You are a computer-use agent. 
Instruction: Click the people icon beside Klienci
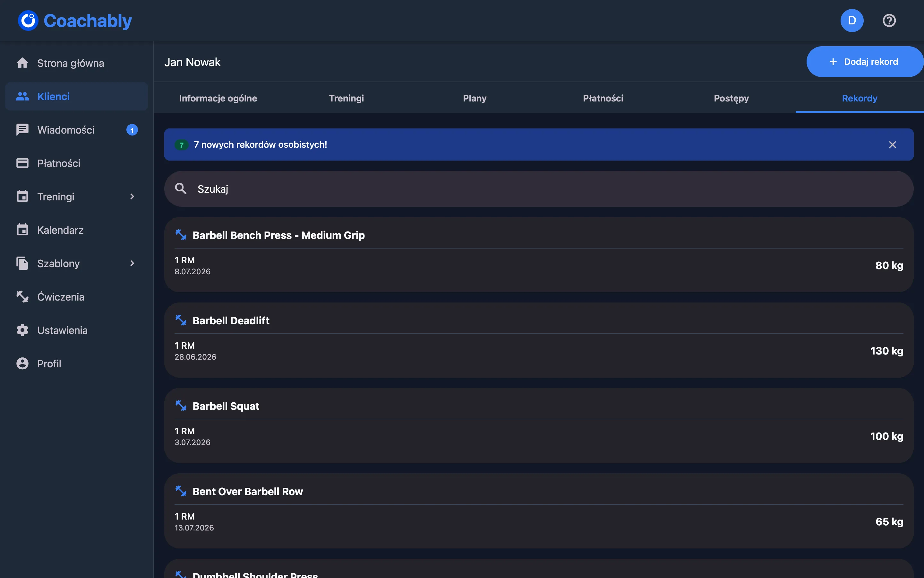tap(22, 96)
